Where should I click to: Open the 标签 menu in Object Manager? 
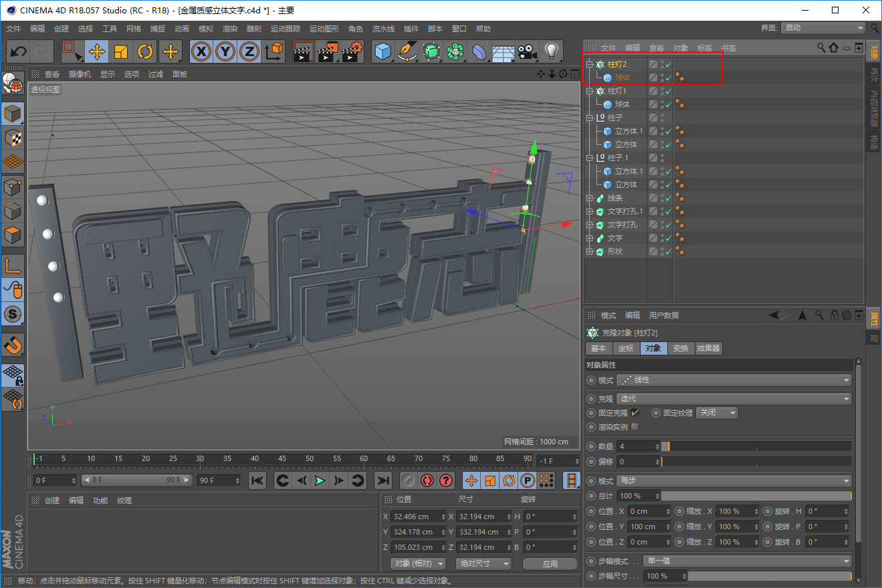[705, 48]
